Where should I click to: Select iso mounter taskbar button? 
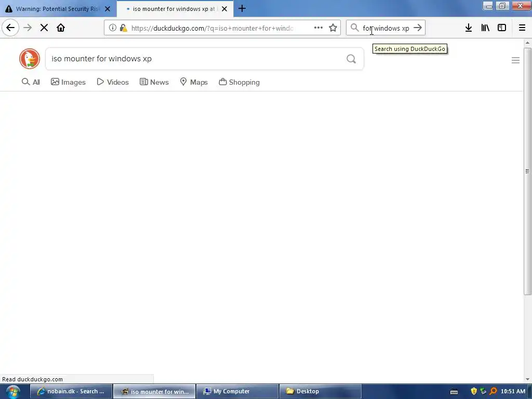(x=154, y=391)
